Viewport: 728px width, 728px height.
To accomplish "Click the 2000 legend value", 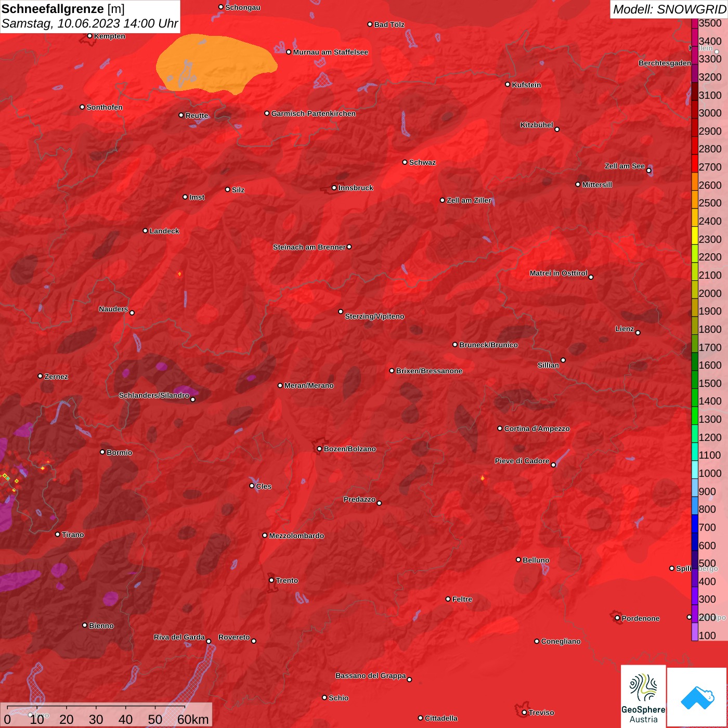I will pos(710,293).
